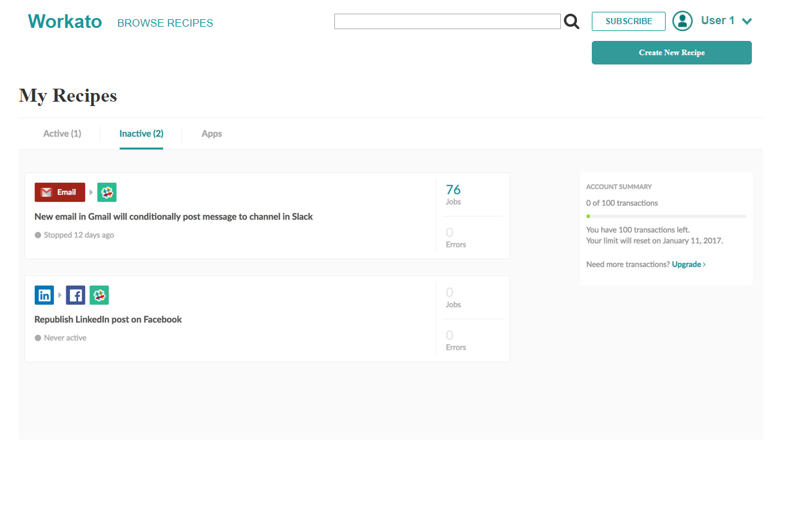Click the gray status dot beside Stopped 12 days ago
The width and height of the screenshot is (799, 532).
pos(38,236)
